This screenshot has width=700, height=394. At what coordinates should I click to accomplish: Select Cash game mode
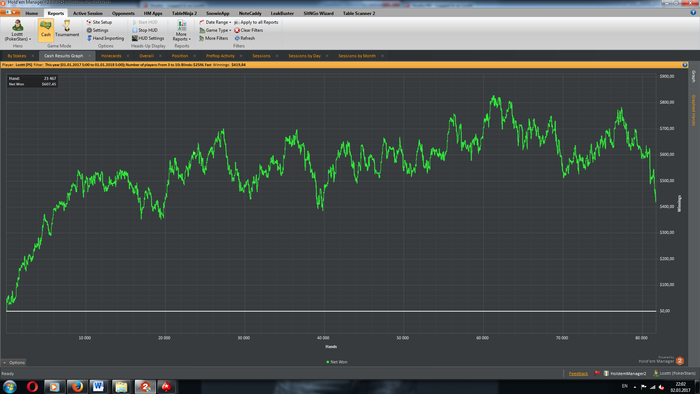pyautogui.click(x=46, y=30)
